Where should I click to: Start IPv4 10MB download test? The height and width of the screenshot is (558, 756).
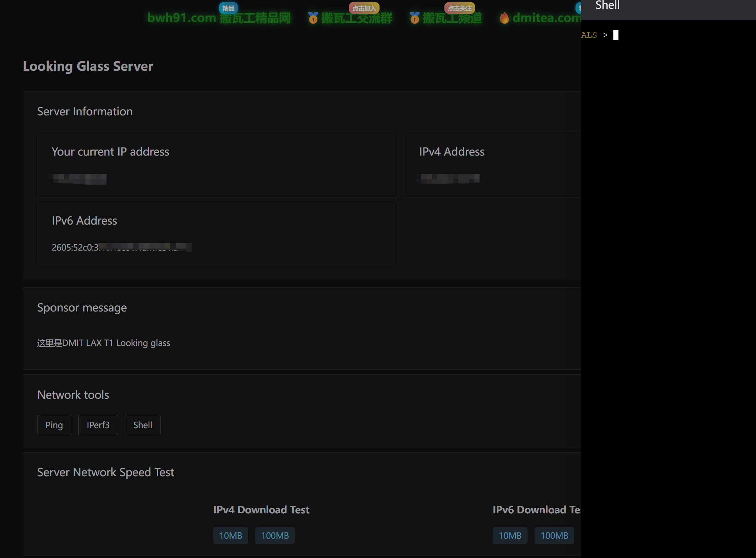coord(230,536)
